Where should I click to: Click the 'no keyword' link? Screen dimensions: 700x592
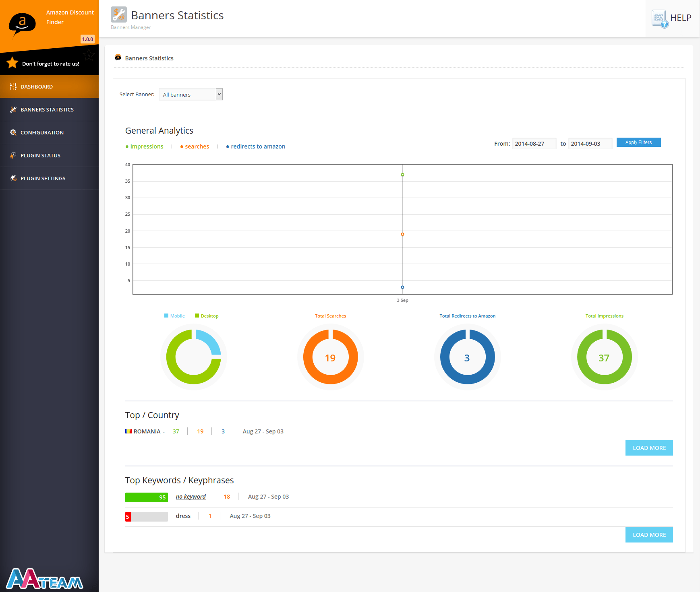pyautogui.click(x=191, y=497)
